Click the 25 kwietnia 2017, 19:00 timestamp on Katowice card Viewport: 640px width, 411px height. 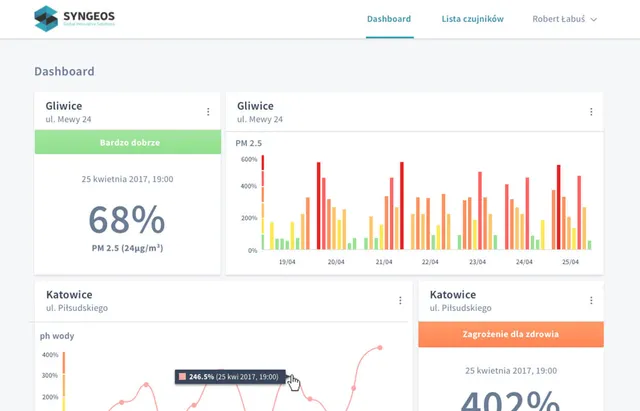click(511, 371)
